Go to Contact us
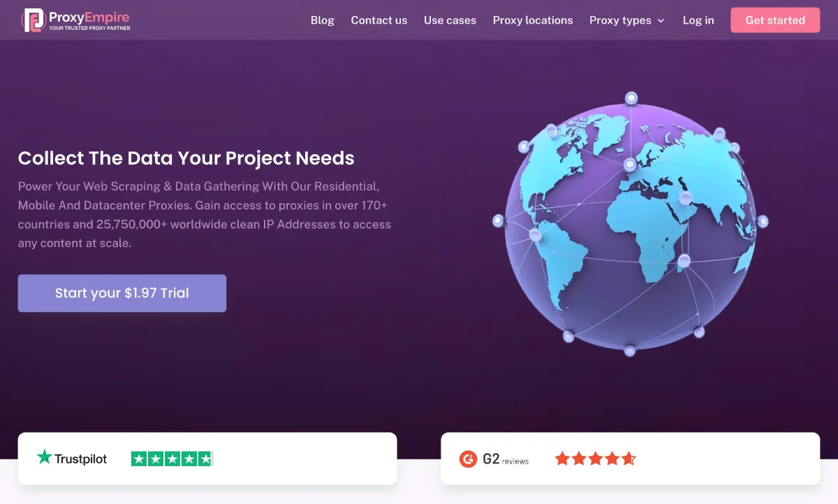 point(378,20)
